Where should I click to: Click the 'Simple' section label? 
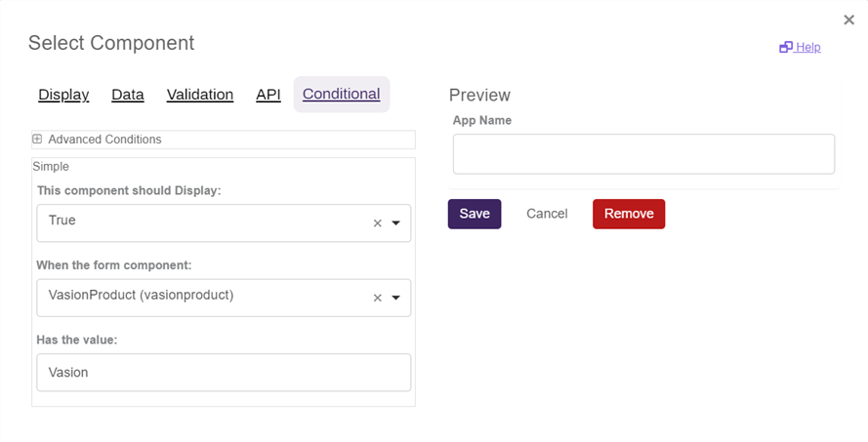[51, 167]
